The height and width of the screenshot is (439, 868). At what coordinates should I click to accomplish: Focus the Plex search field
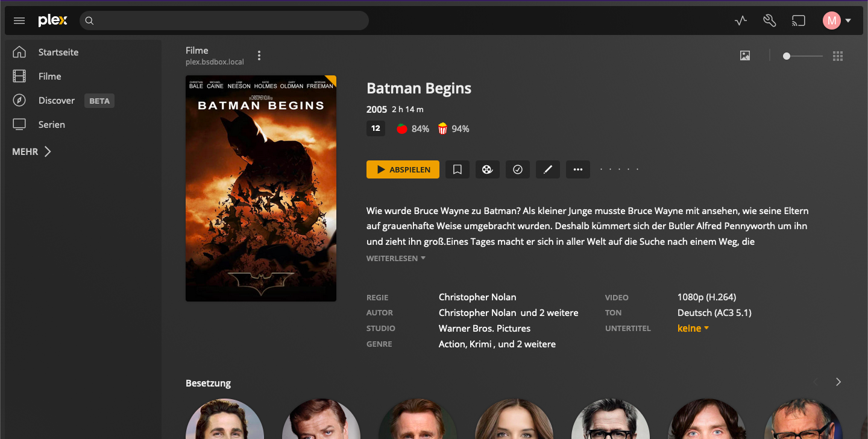[x=224, y=21]
